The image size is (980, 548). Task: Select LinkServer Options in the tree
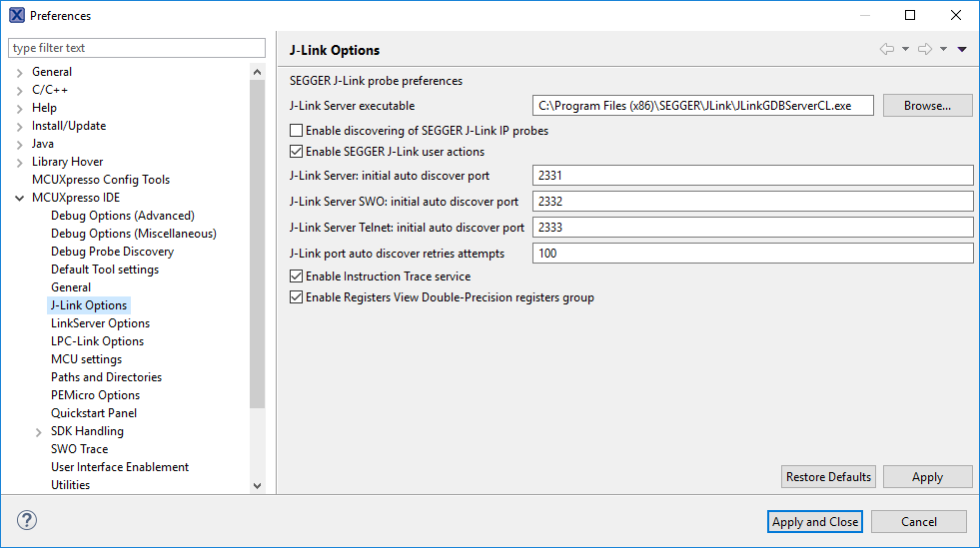coord(100,323)
